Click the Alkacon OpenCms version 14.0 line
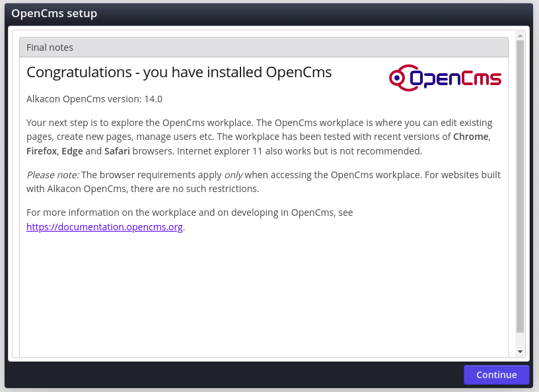Image resolution: width=539 pixels, height=392 pixels. pos(94,99)
